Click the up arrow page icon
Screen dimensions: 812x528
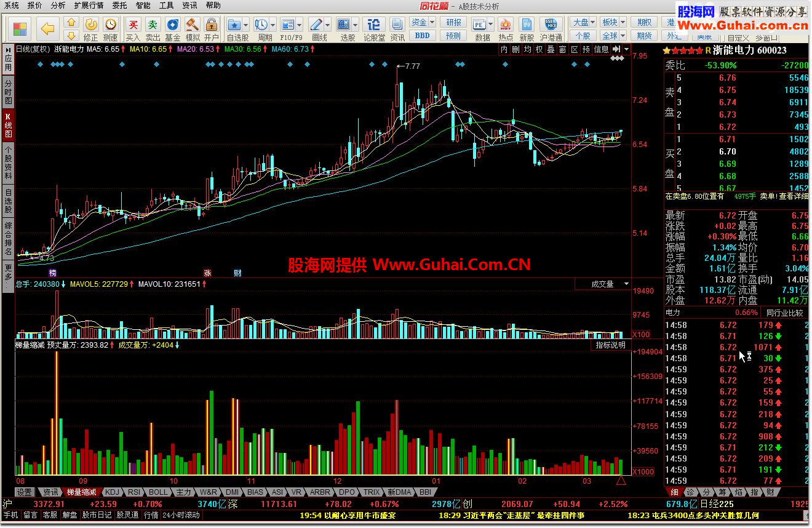click(71, 23)
